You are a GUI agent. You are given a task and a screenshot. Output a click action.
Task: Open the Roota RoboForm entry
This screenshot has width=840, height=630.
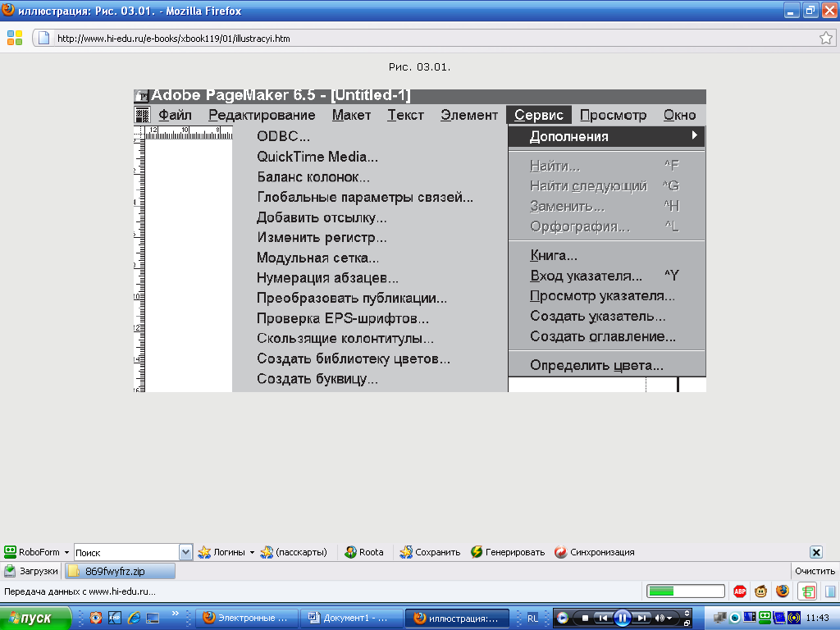pos(364,552)
